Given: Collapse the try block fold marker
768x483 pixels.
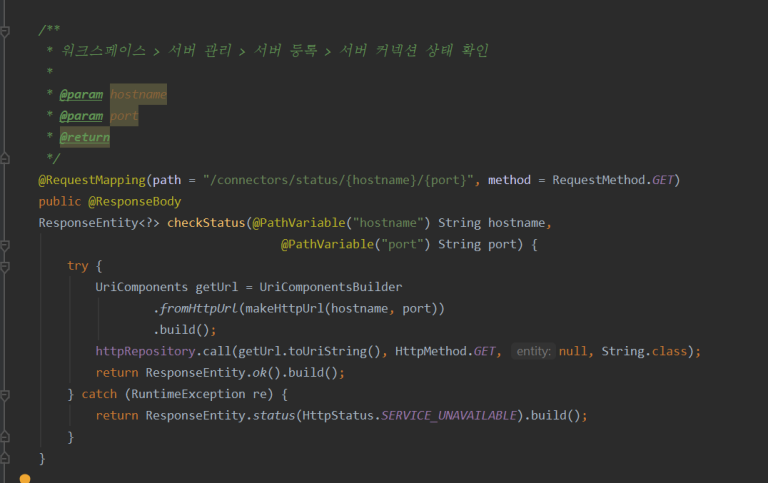Looking at the screenshot, I should tap(5, 267).
